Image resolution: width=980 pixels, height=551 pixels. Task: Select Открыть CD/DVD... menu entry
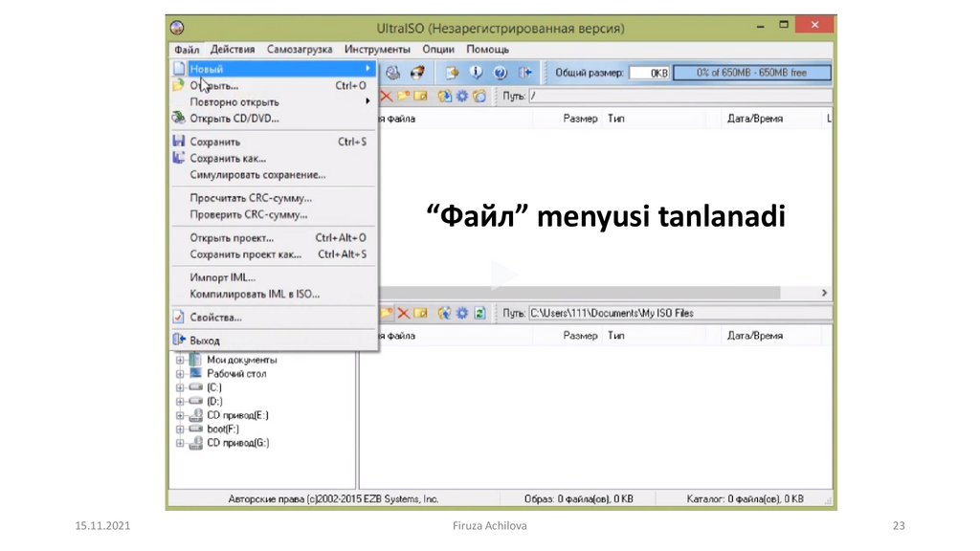pyautogui.click(x=234, y=119)
